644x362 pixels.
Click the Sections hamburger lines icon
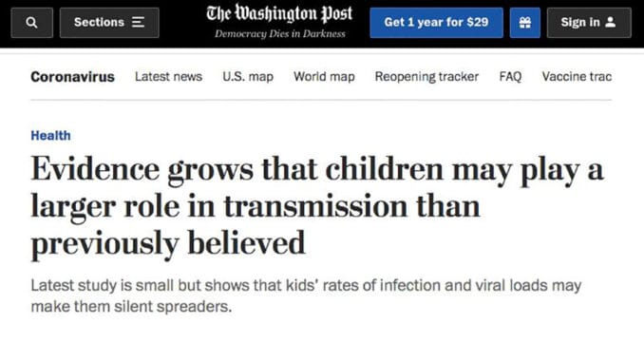pos(138,22)
